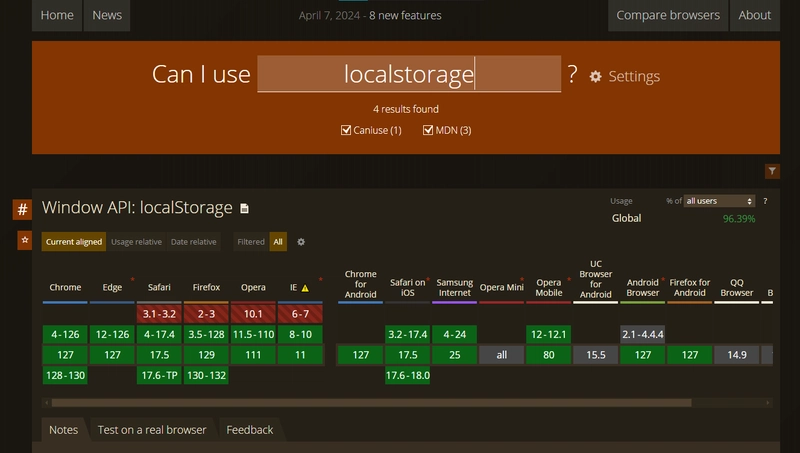The image size is (800, 453).
Task: Select IE 8-10 support cell
Action: pos(300,335)
